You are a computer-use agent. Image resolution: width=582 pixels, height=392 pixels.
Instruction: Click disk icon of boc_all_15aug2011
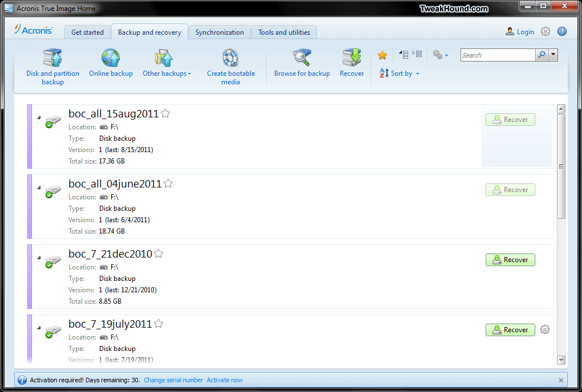[52, 121]
